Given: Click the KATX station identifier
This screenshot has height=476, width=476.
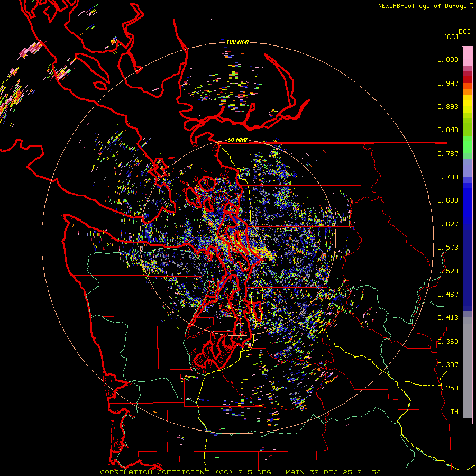Looking at the screenshot, I should [x=296, y=472].
